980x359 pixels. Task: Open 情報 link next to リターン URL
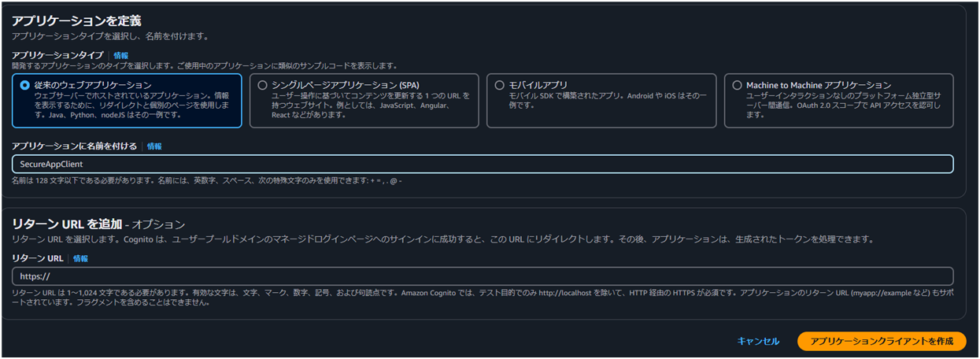[80, 258]
